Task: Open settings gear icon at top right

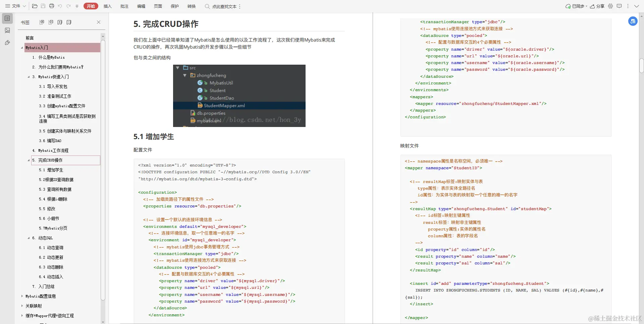Action: pos(610,6)
